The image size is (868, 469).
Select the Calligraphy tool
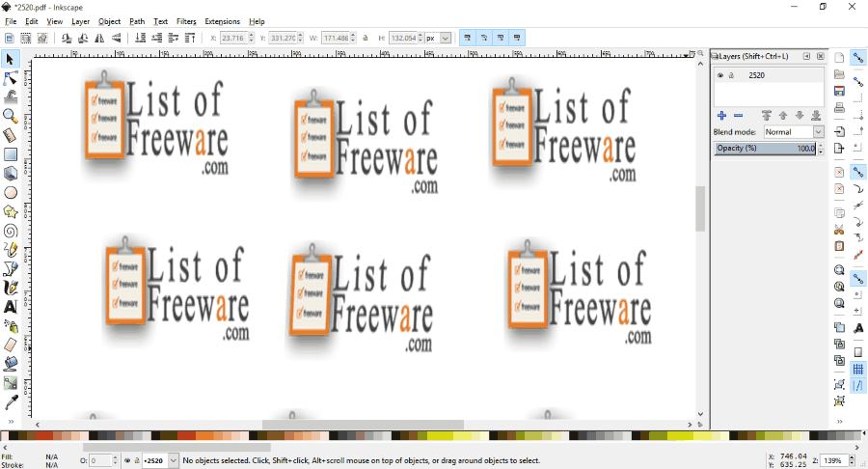tap(10, 288)
